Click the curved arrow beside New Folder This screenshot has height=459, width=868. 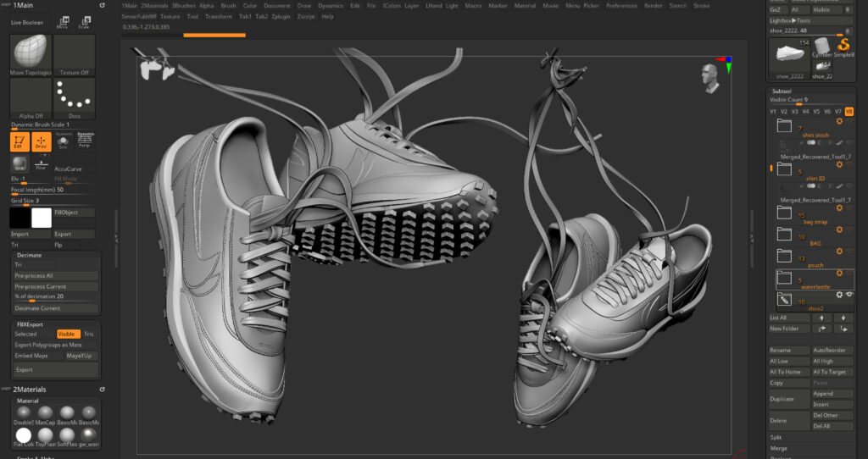coord(821,329)
